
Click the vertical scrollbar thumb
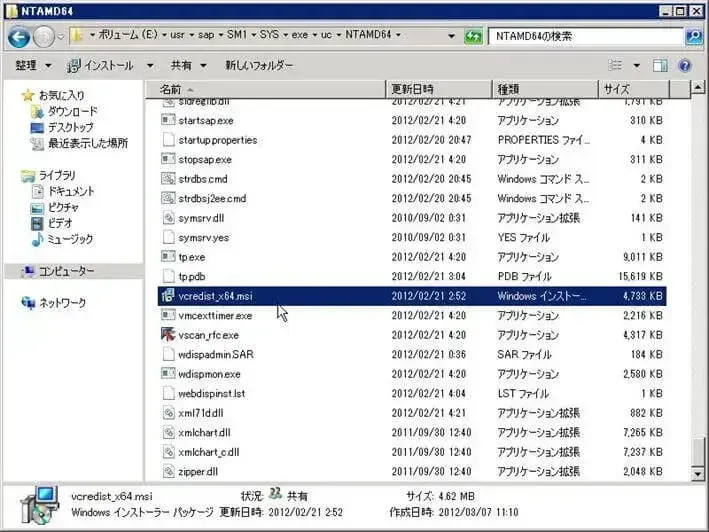pos(698,451)
